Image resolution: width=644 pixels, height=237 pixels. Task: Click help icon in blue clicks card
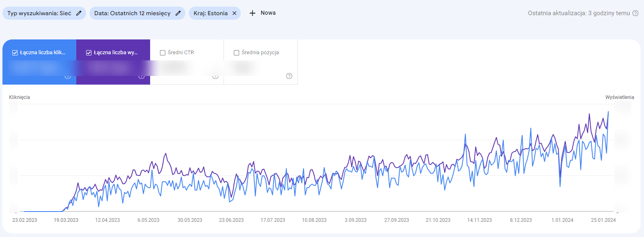point(68,76)
